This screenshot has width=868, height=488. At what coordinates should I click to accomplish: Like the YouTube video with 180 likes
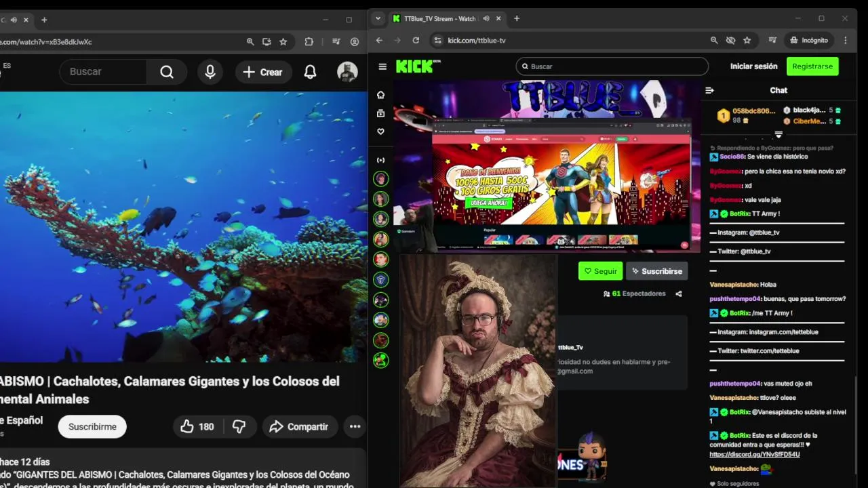tap(197, 426)
